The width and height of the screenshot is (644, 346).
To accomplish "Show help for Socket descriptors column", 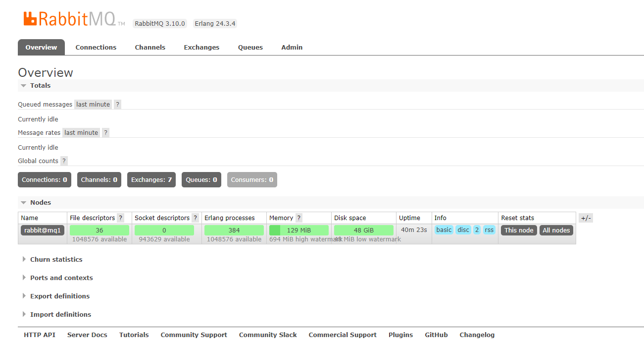I will tap(195, 218).
